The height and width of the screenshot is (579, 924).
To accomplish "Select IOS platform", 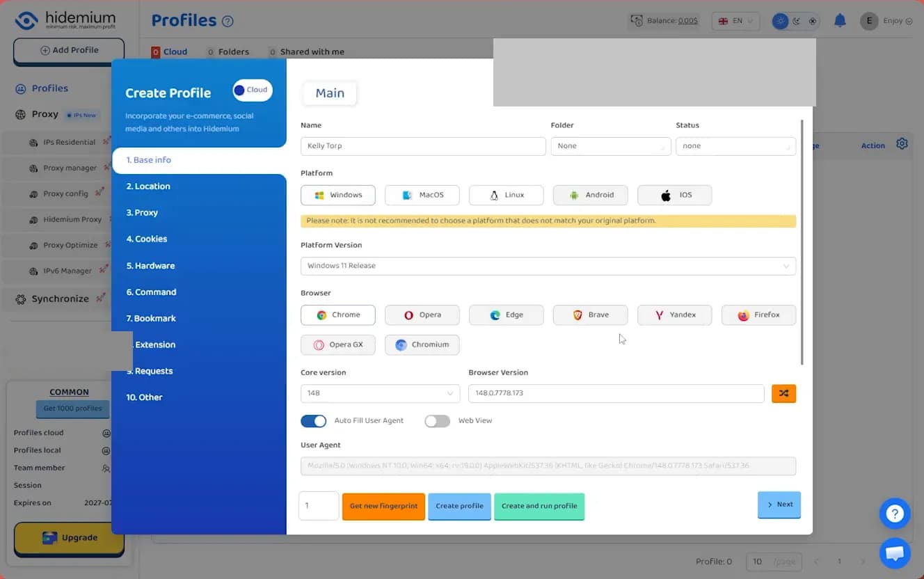I will [675, 195].
